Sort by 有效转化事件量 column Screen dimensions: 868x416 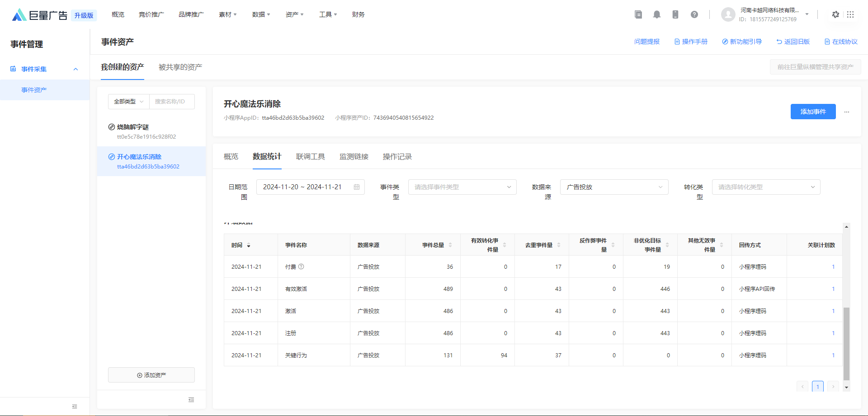click(x=505, y=245)
